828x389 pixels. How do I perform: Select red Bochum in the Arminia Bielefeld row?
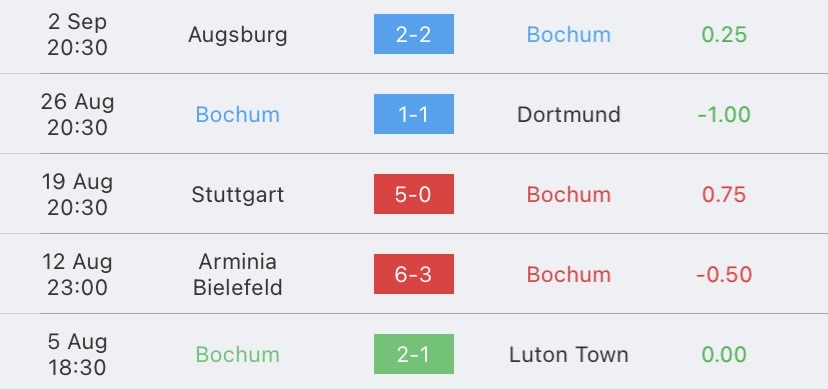click(x=569, y=274)
